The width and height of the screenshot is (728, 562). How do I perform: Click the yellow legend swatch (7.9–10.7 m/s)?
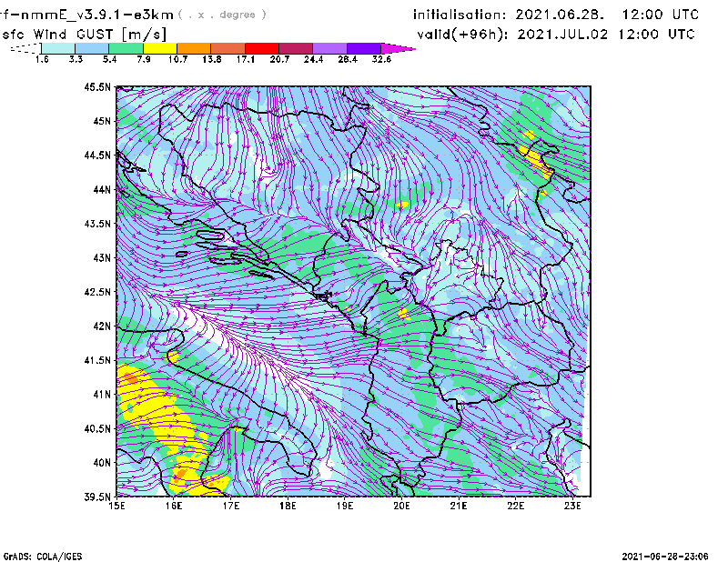pos(160,47)
